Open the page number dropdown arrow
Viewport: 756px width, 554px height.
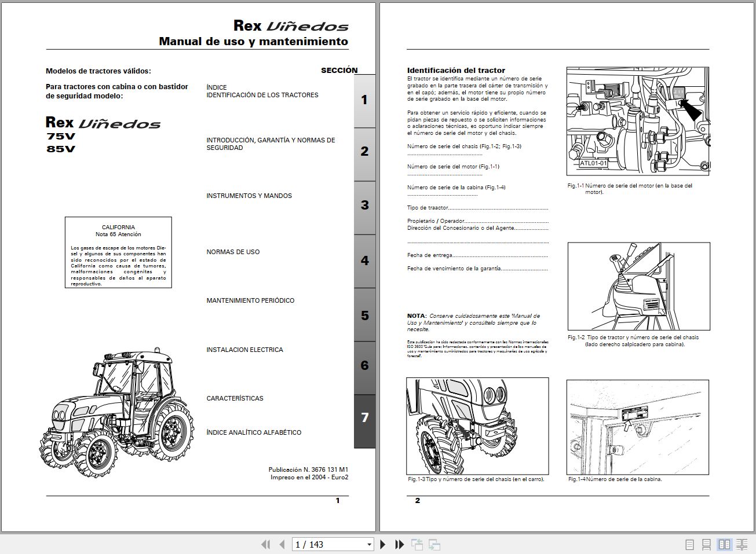pyautogui.click(x=369, y=545)
